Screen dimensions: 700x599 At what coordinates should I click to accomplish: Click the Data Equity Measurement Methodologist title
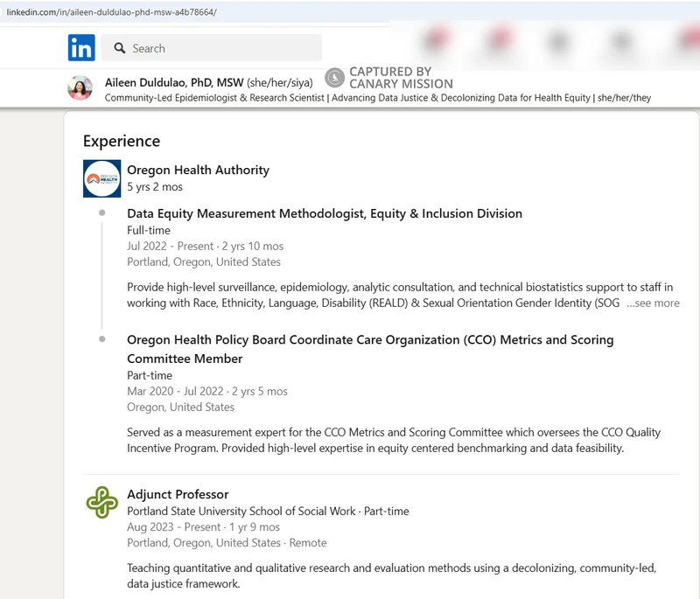pos(324,213)
